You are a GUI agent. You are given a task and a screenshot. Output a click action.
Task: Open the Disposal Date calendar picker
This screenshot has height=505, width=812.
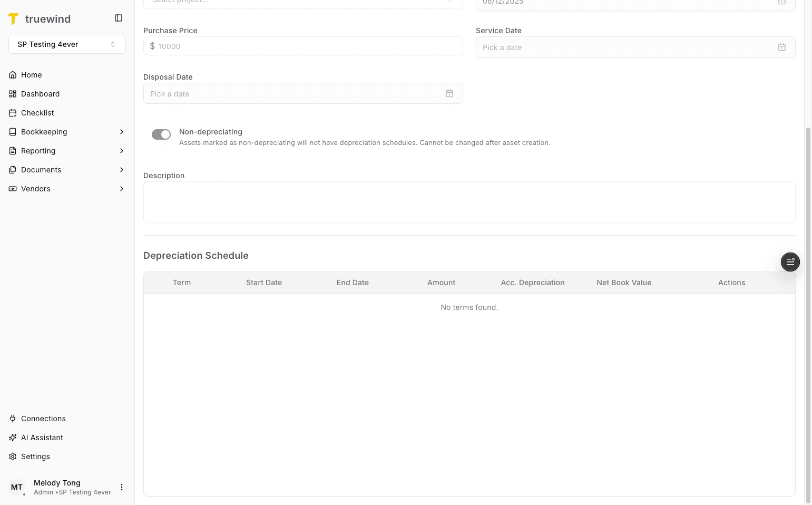coord(449,93)
